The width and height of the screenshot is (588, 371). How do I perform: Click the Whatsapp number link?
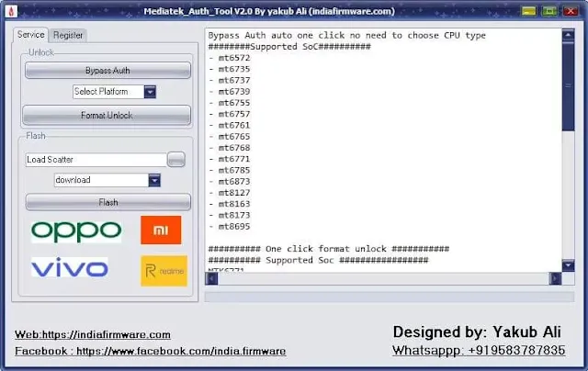coord(479,351)
